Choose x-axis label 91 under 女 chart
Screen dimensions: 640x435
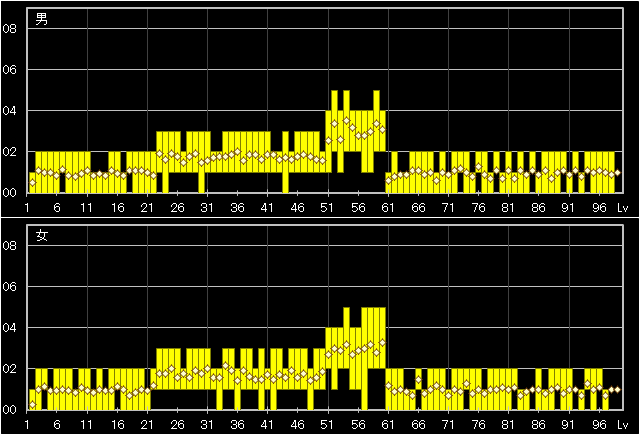coord(568,425)
